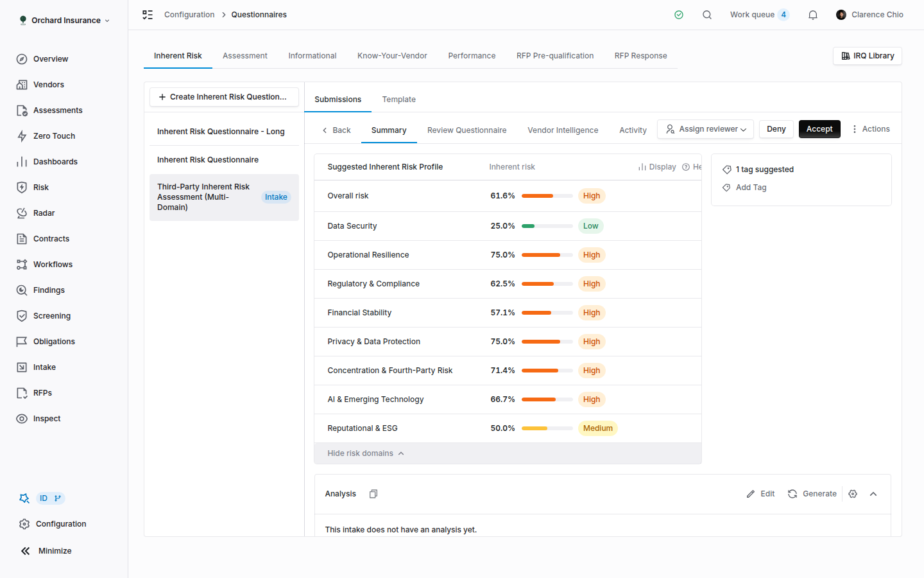
Task: Switch to the RFP Response tab
Action: pyautogui.click(x=640, y=56)
